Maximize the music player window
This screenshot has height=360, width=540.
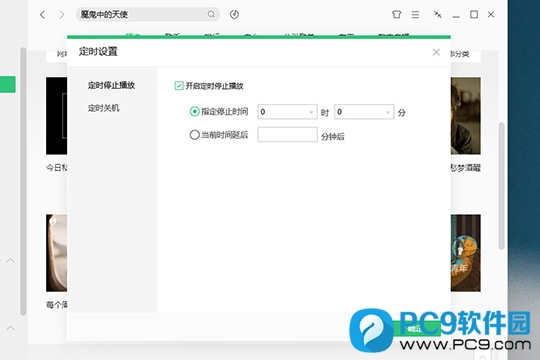[474, 14]
